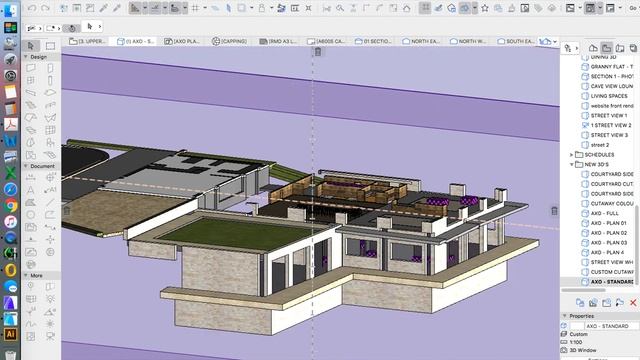
Task: Select the Shell tool
Action: click(50, 118)
